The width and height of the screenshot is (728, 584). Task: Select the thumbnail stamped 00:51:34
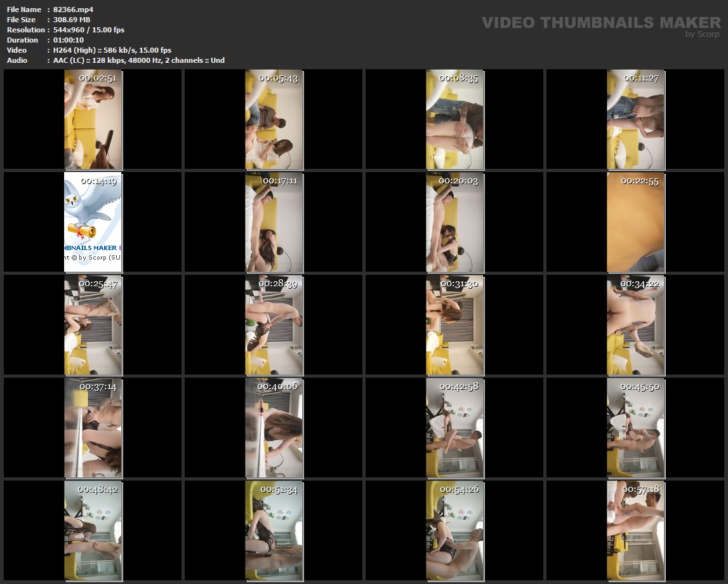(274, 531)
